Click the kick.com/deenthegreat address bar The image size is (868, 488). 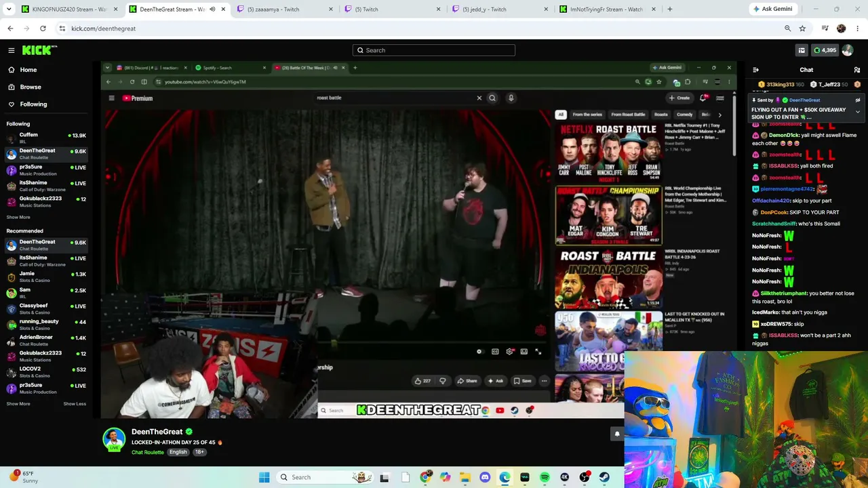click(420, 28)
